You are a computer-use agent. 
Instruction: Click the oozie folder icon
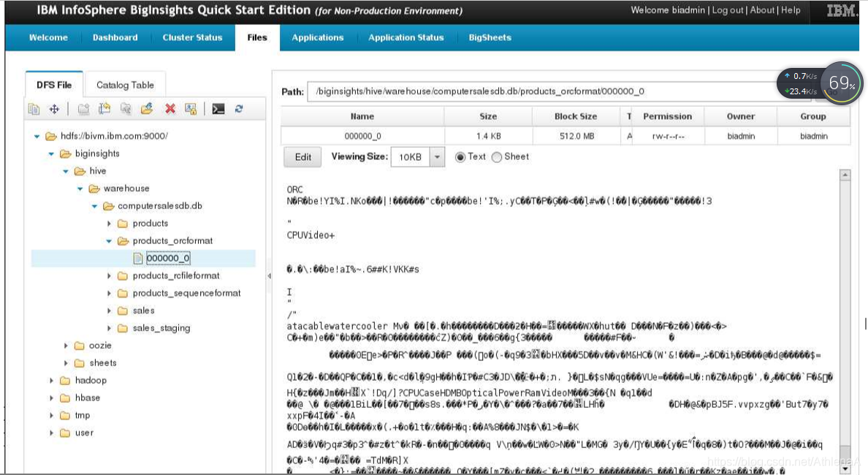[x=80, y=346]
